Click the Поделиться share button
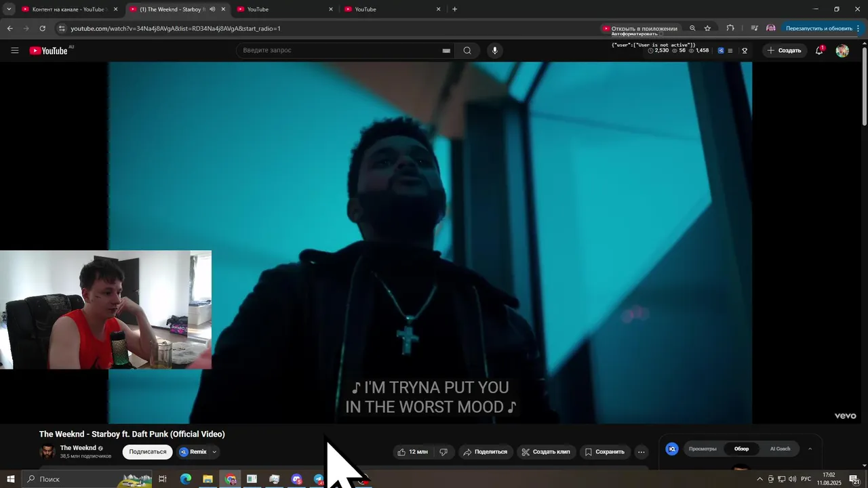Screen dimensions: 868x488 [x=486, y=452]
